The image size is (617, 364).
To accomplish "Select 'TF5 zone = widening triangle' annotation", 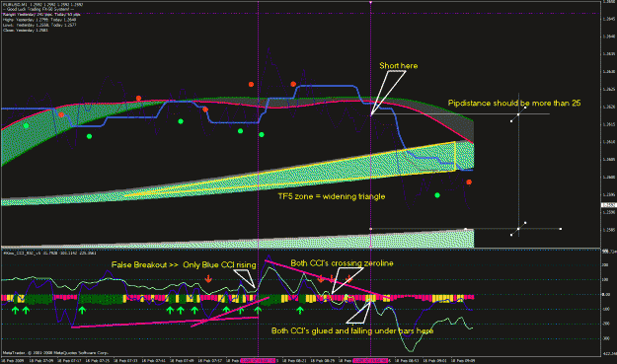I will tap(332, 196).
